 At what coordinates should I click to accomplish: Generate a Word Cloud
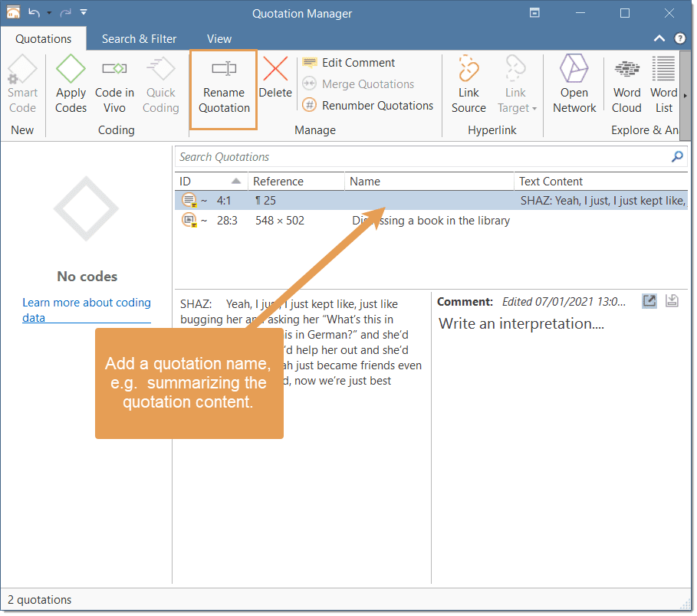coord(626,83)
